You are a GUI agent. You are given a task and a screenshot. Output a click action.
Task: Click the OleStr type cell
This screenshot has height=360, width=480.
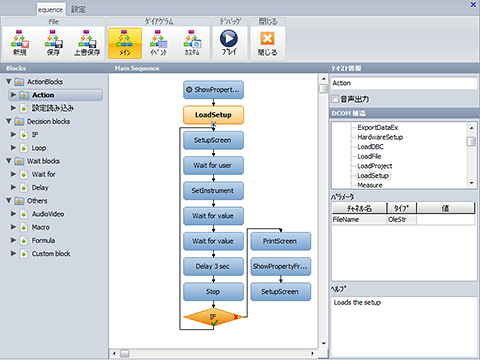coord(401,220)
